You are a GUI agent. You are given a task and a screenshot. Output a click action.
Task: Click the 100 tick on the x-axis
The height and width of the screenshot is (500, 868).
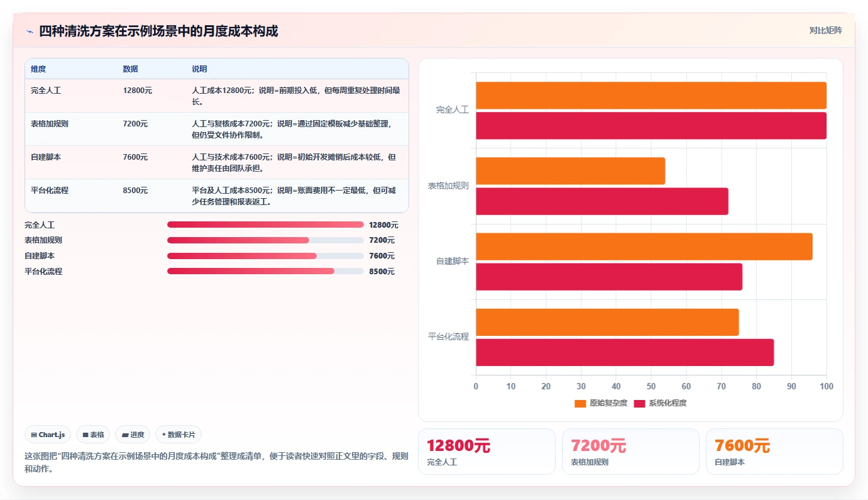(827, 386)
